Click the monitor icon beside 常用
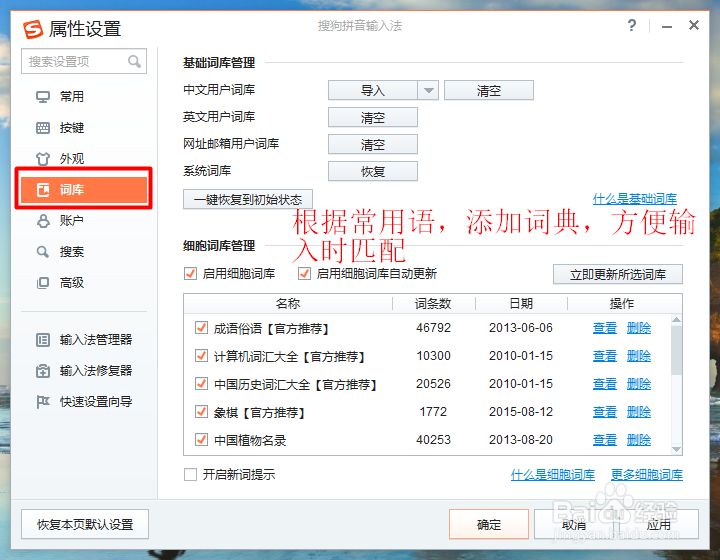Viewport: 720px width, 560px height. [x=43, y=97]
